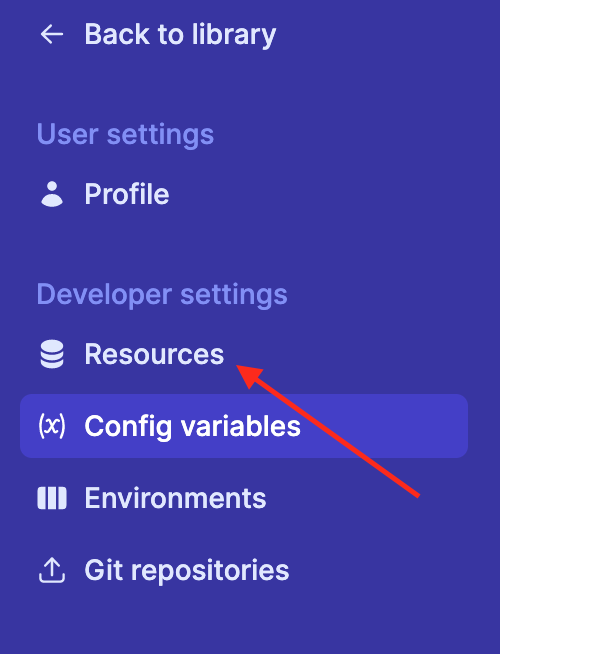
Task: Click blank sidebar space beneath Git repositories
Action: pos(250,621)
